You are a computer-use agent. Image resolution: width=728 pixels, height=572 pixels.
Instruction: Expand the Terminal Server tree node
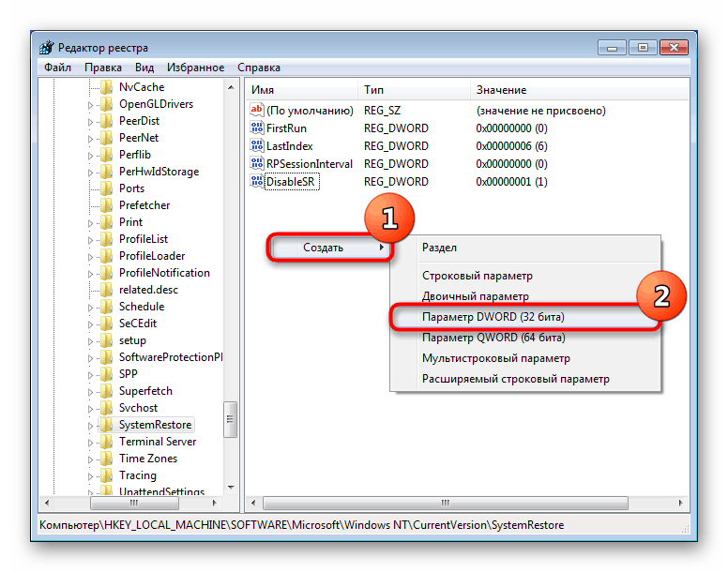point(91,443)
